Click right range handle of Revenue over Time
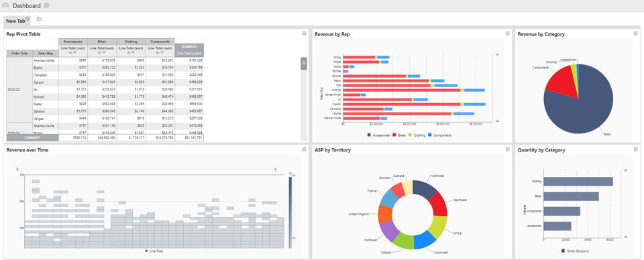Viewport: 644px width, 260px height. (275, 169)
